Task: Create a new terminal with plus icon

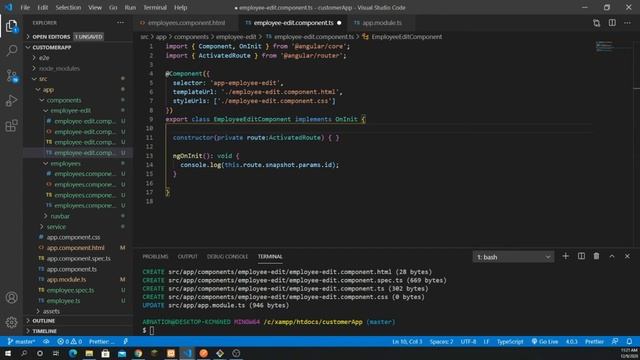Action: [565, 256]
